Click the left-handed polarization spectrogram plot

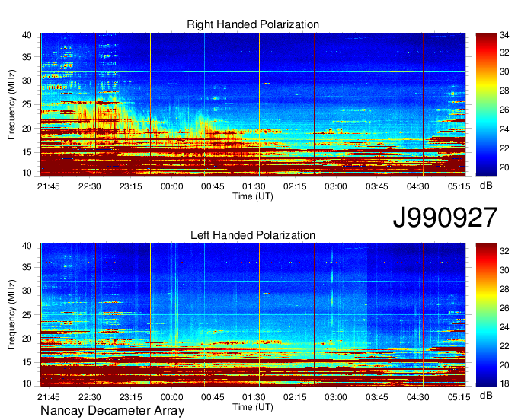pyautogui.click(x=253, y=315)
